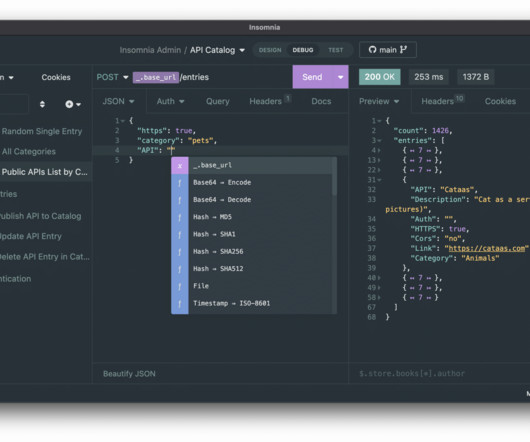Click the "pets" category value in body
Image resolution: width=530 pixels, height=442 pixels.
200,141
